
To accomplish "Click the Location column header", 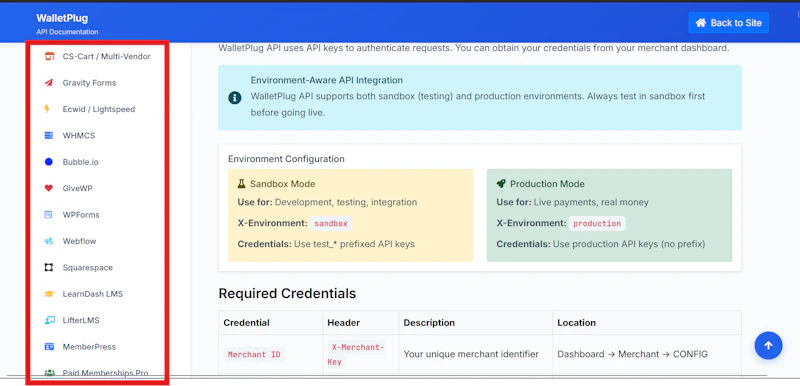I will (x=577, y=323).
